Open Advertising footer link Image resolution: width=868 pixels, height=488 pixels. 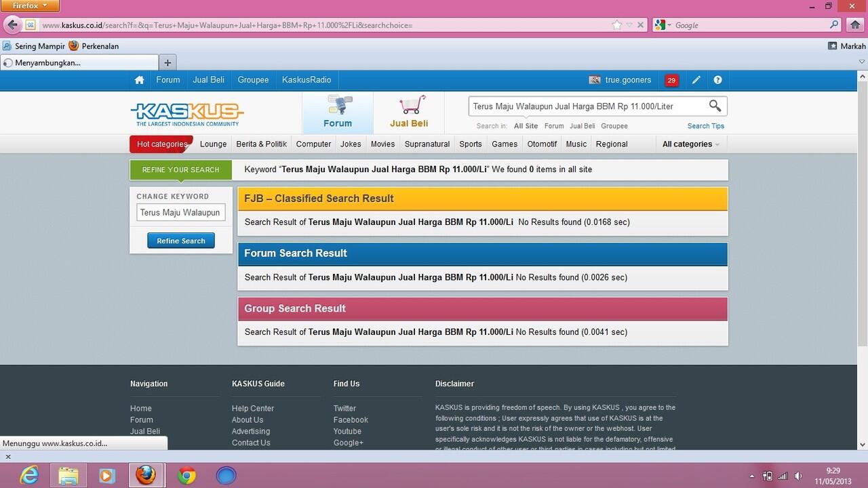(251, 432)
